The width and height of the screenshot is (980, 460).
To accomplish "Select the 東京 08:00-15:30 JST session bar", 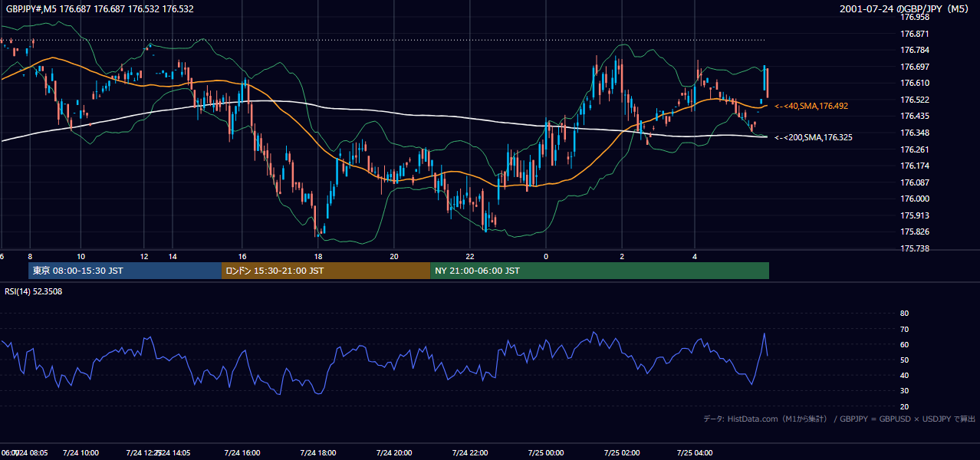I will [x=125, y=271].
